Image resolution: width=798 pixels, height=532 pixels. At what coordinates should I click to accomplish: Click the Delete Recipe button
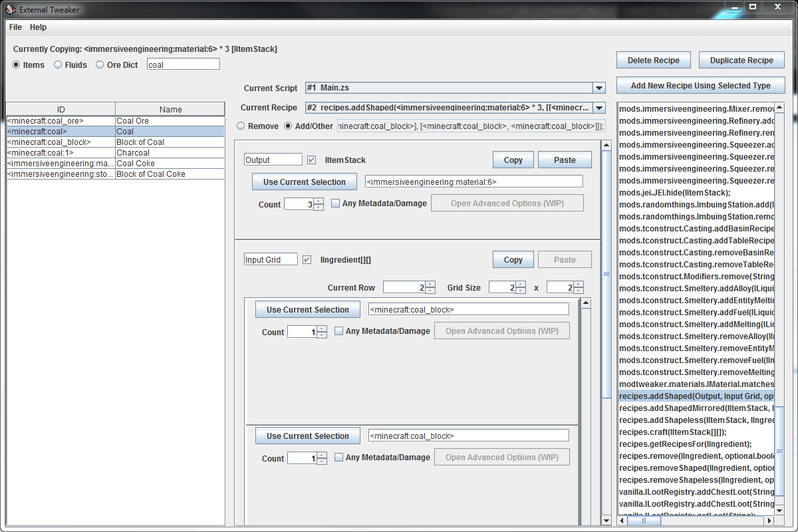pos(654,60)
